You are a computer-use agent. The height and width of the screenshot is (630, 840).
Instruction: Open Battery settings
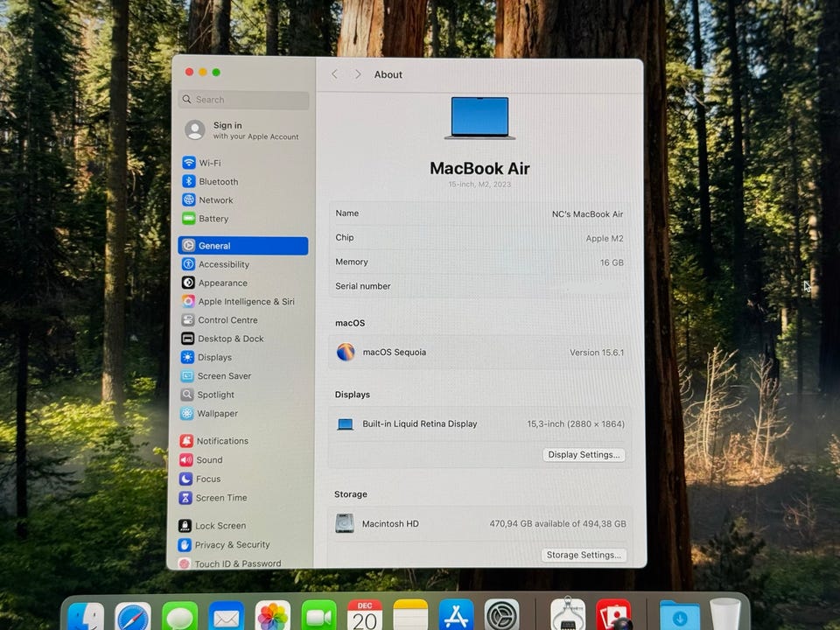205,219
